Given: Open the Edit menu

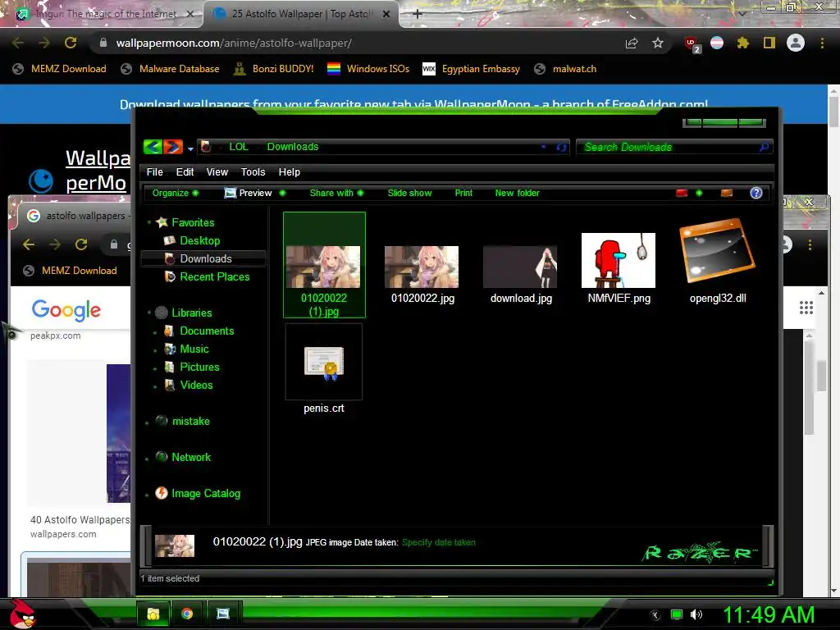Looking at the screenshot, I should click(185, 172).
